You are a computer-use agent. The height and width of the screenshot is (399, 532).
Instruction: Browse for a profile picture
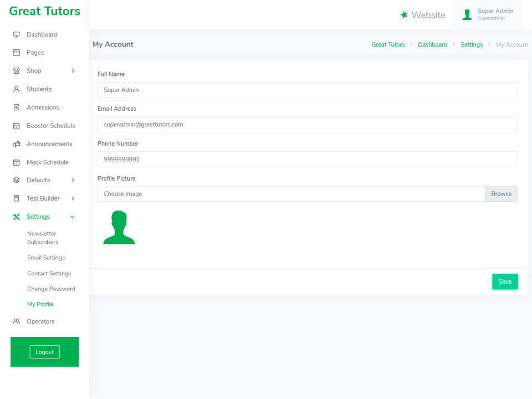[501, 194]
